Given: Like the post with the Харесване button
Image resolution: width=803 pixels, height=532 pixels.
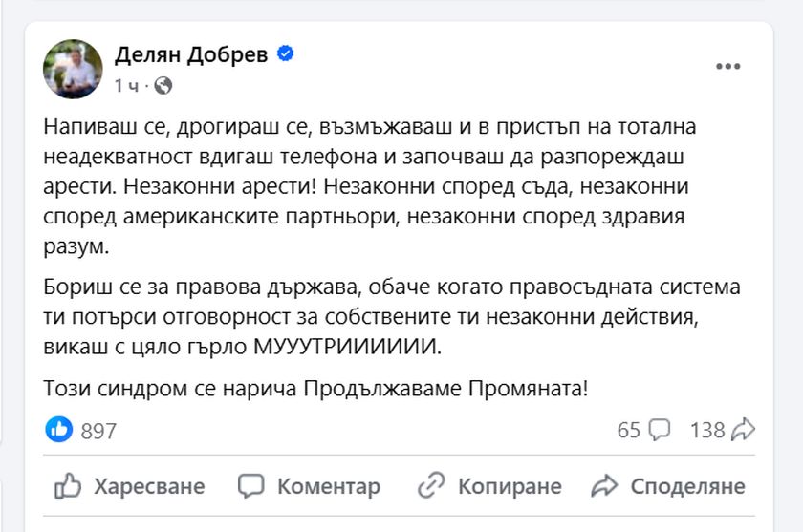Looking at the screenshot, I should (x=130, y=486).
